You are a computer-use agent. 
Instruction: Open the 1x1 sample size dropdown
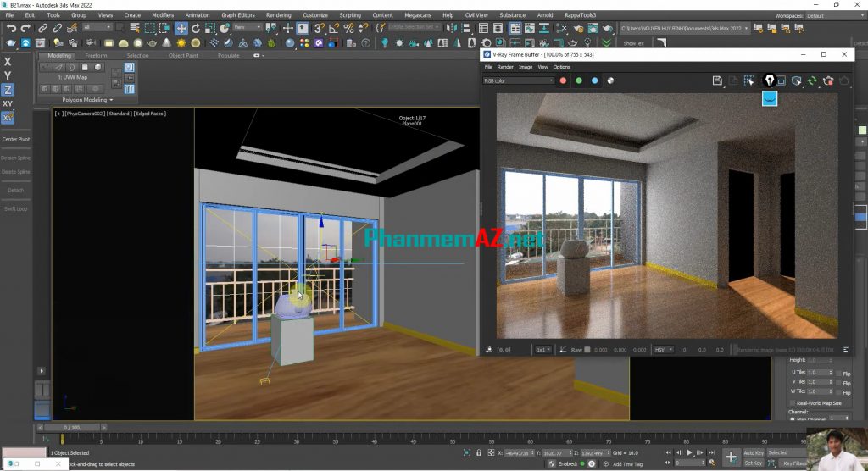tap(543, 350)
